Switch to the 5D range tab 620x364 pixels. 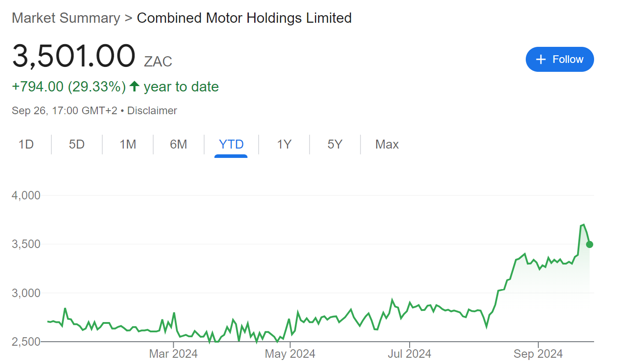click(x=77, y=145)
